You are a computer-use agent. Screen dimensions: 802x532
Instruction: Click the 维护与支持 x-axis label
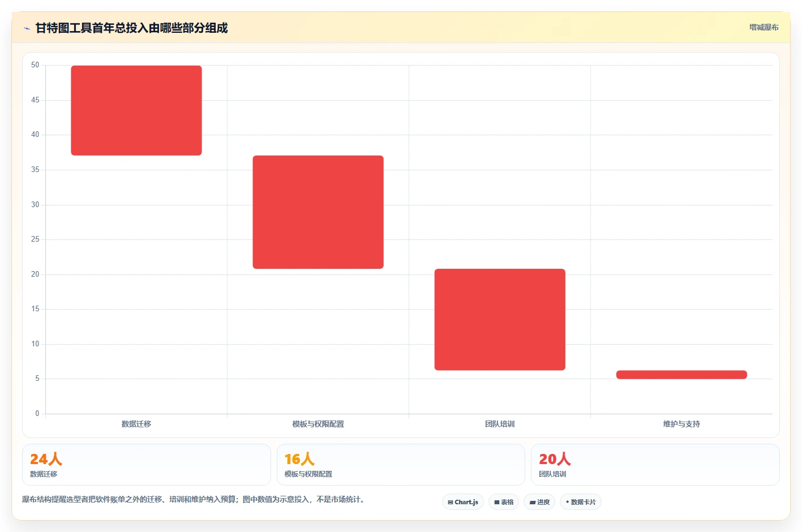pos(681,424)
